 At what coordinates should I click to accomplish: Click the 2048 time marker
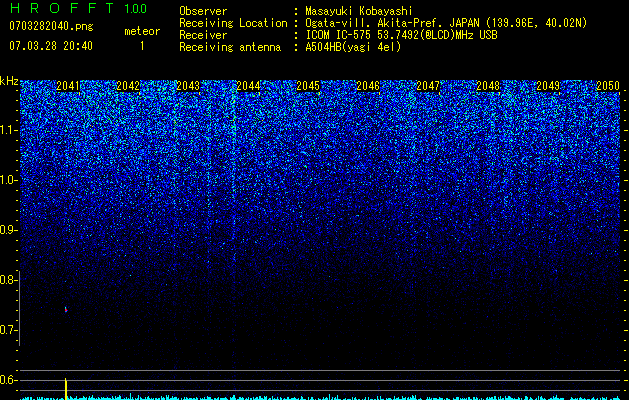click(x=488, y=86)
